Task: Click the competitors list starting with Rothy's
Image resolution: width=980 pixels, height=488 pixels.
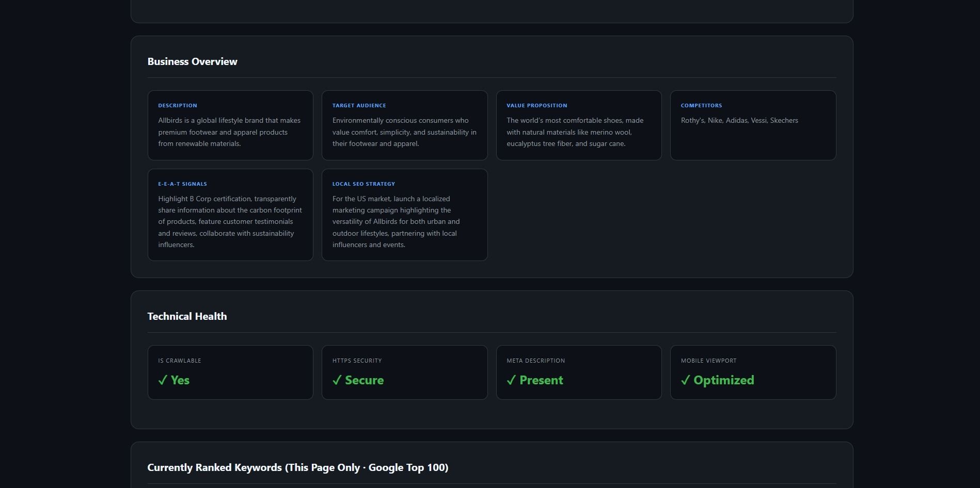Action: (739, 120)
